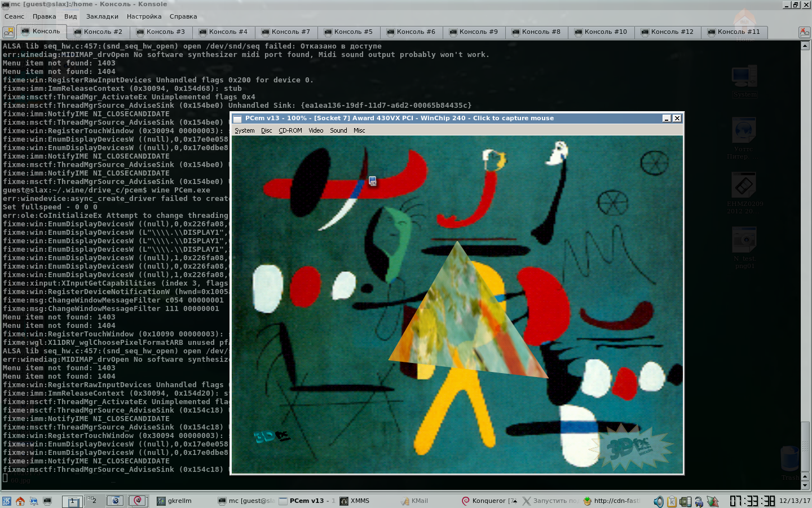Image resolution: width=812 pixels, height=508 pixels.
Task: Click the 12/13/17 date in the panel
Action: 795,501
